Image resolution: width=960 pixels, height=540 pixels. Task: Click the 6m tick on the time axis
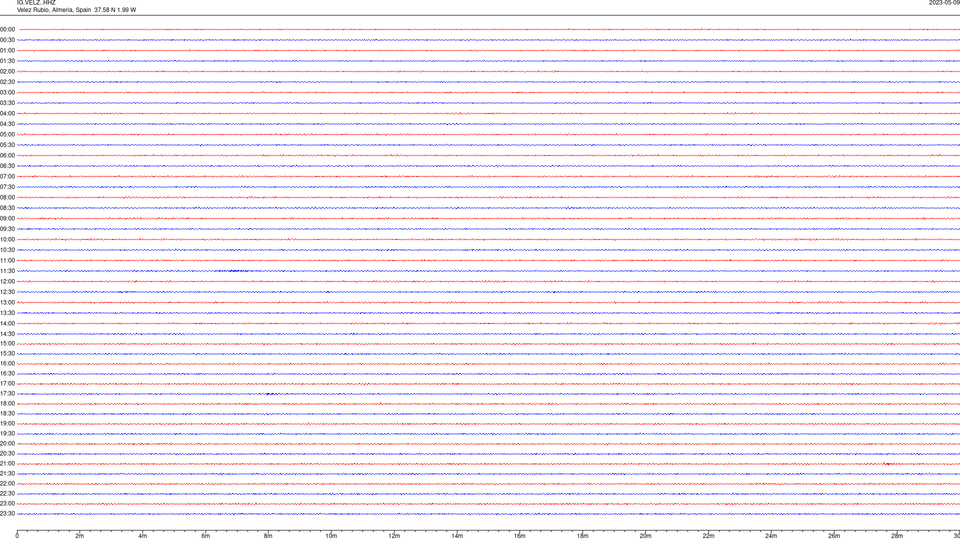coord(205,536)
